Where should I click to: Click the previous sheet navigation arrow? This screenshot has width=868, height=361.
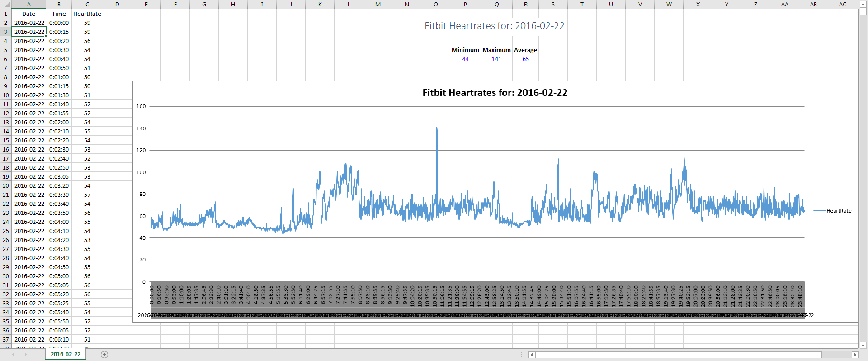coord(14,355)
